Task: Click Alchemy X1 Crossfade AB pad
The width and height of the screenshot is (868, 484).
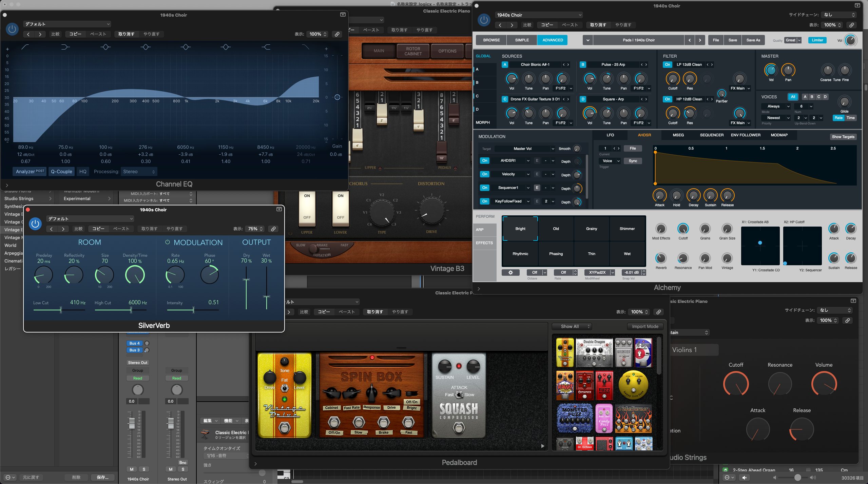Action: [760, 246]
